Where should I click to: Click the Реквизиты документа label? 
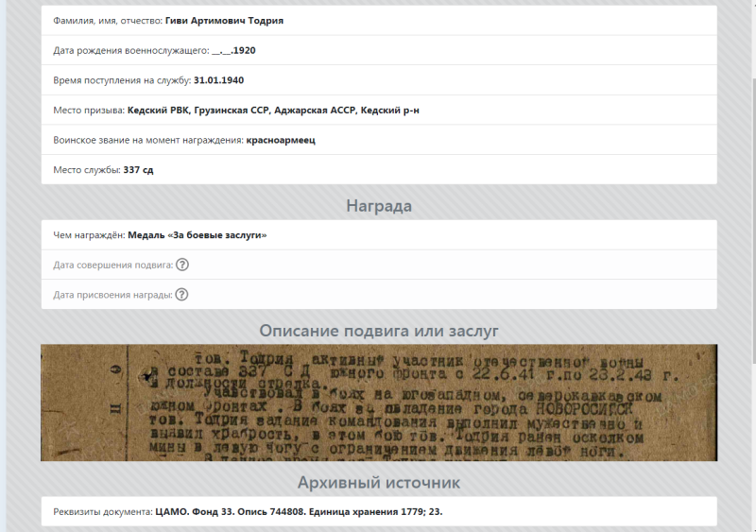[x=103, y=512]
